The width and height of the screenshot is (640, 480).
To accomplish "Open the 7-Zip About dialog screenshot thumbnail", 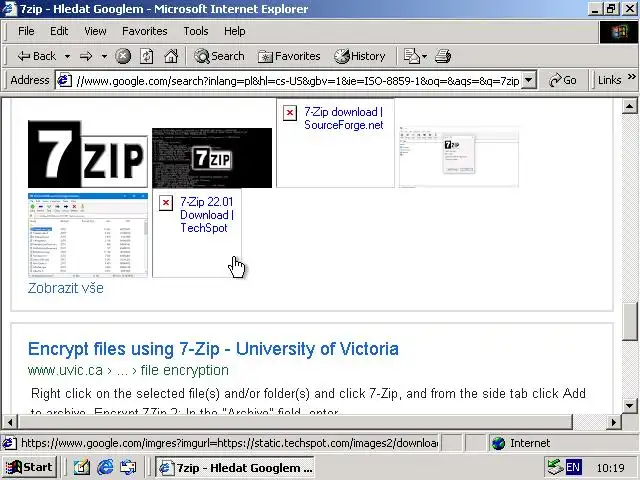I will pos(459,157).
